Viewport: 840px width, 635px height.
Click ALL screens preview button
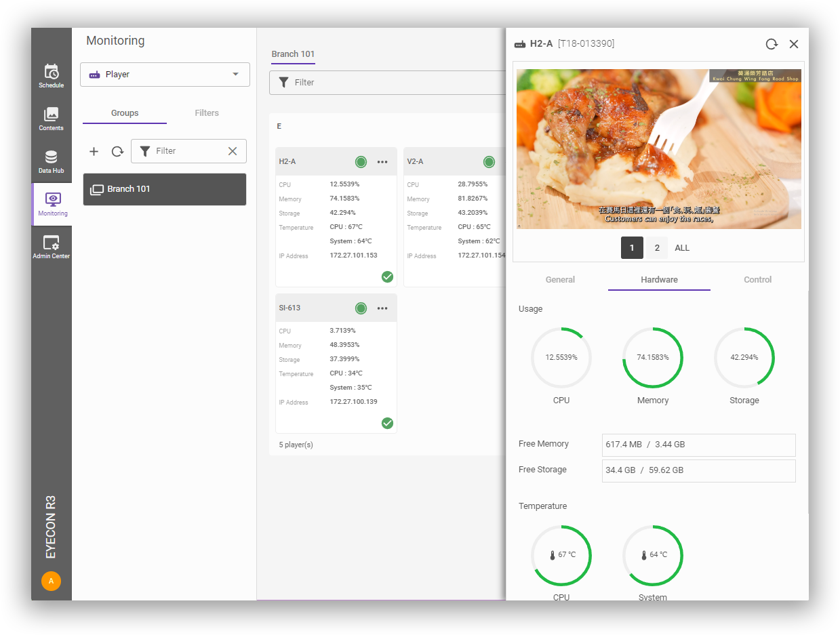pyautogui.click(x=682, y=248)
